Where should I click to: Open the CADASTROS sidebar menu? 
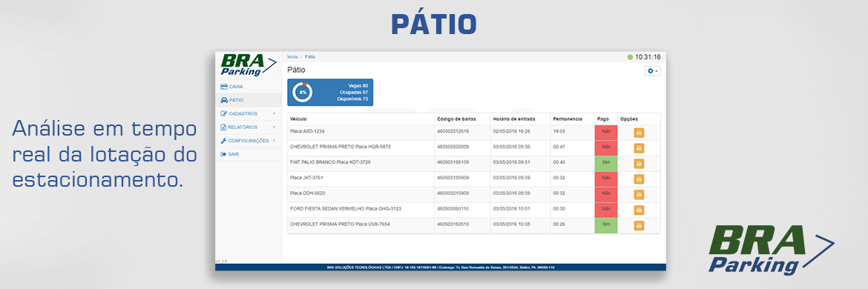pyautogui.click(x=249, y=114)
